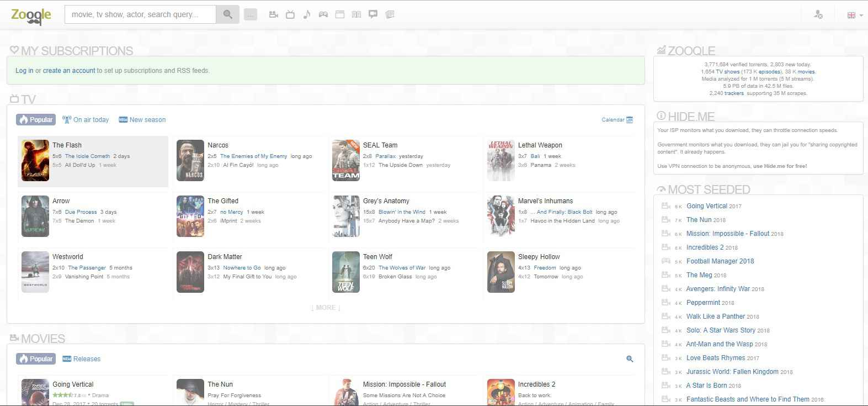Switch to New season tab
This screenshot has width=868, height=406.
142,120
